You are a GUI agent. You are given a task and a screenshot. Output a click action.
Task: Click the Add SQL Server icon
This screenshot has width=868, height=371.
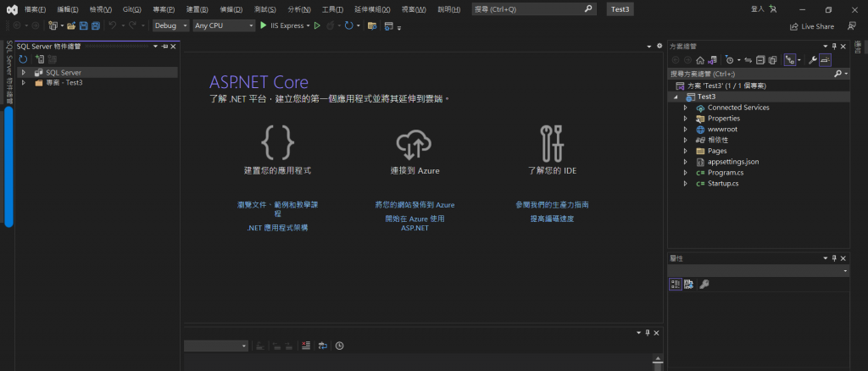click(x=39, y=59)
